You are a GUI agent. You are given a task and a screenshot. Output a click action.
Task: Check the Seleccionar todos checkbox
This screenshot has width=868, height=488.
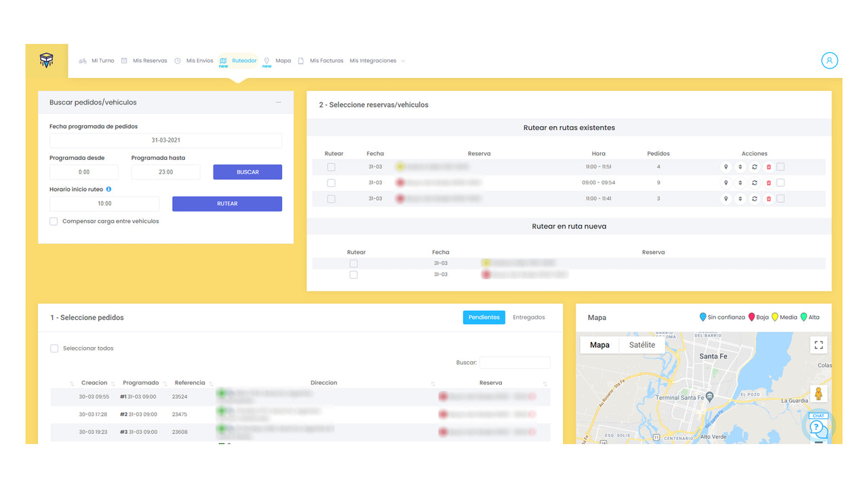coord(54,348)
